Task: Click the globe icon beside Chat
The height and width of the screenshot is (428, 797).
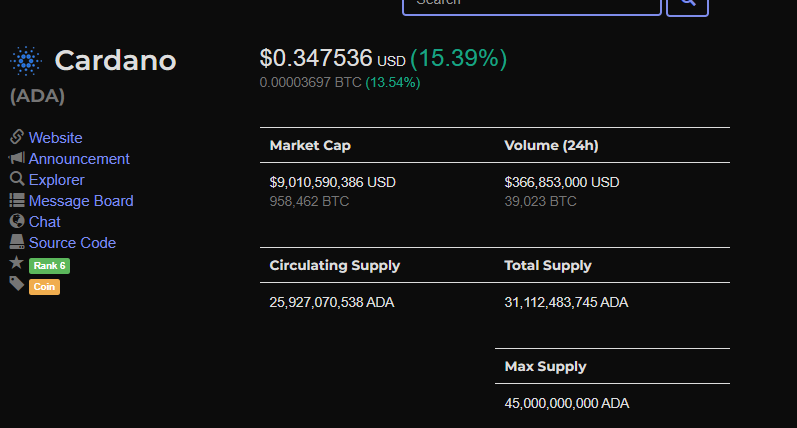Action: [x=17, y=221]
